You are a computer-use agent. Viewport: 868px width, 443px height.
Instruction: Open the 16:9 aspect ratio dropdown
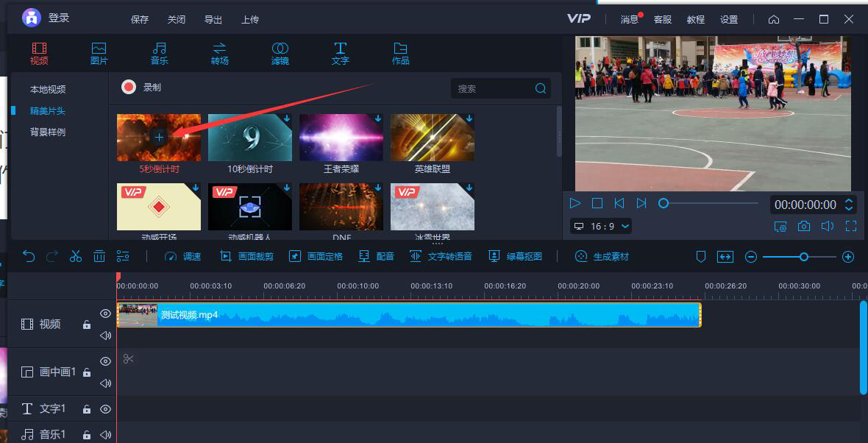[x=601, y=226]
